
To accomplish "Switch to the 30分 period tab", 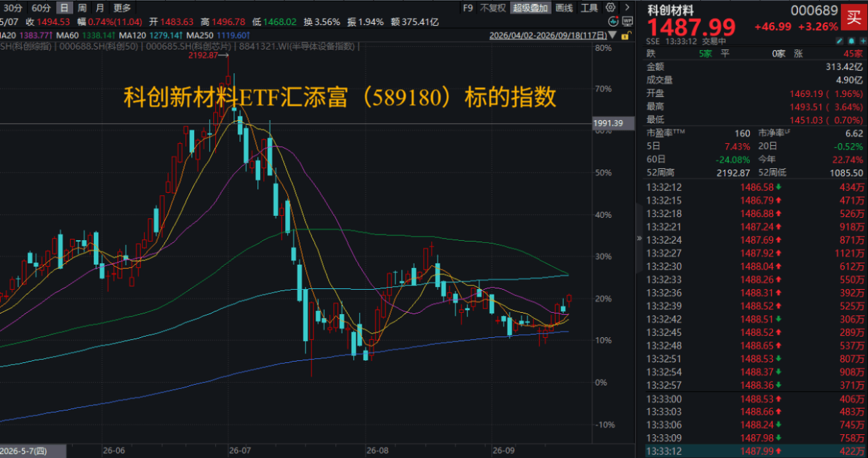I will 13,8.
